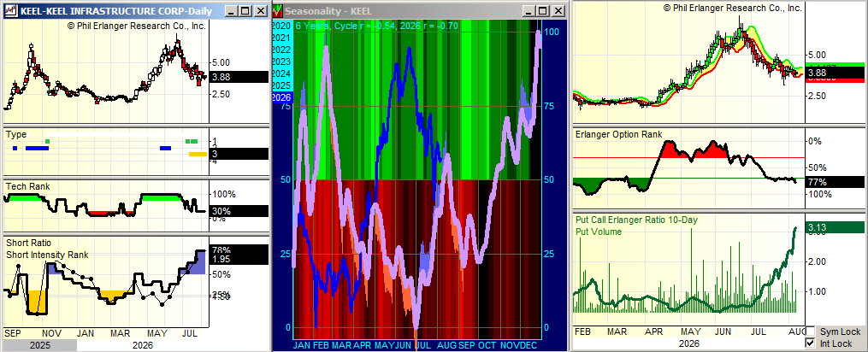Viewport: 868px width, 352px height.
Task: Select year 2023 in the seasonality legend
Action: click(282, 62)
